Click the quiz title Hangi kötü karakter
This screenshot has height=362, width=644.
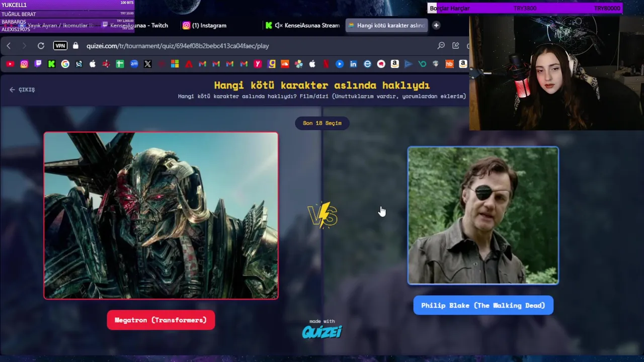[x=322, y=85]
